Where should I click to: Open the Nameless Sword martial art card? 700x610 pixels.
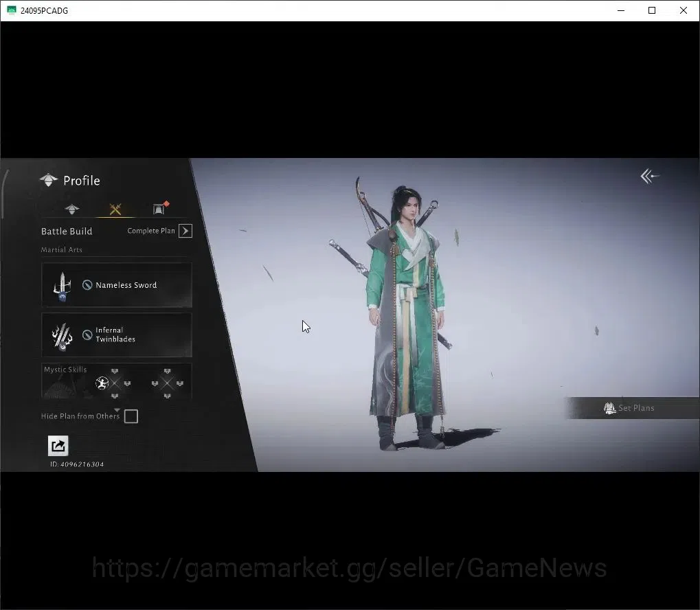tap(117, 285)
